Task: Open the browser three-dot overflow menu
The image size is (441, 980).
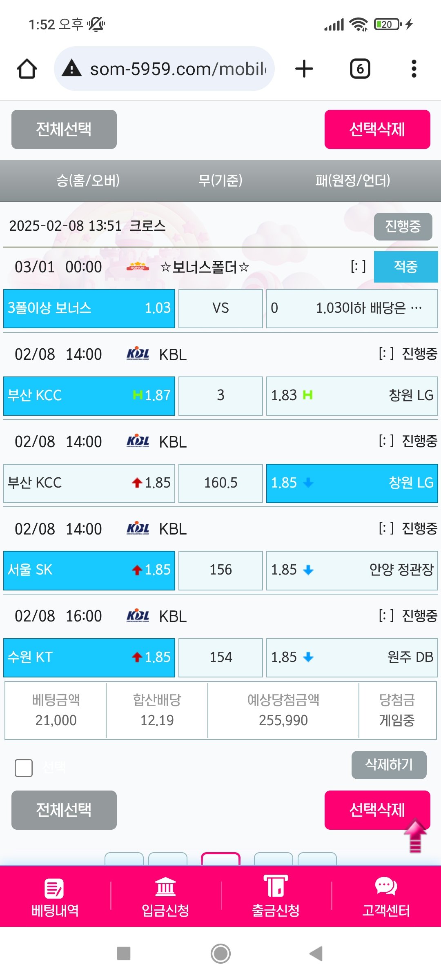Action: click(414, 69)
